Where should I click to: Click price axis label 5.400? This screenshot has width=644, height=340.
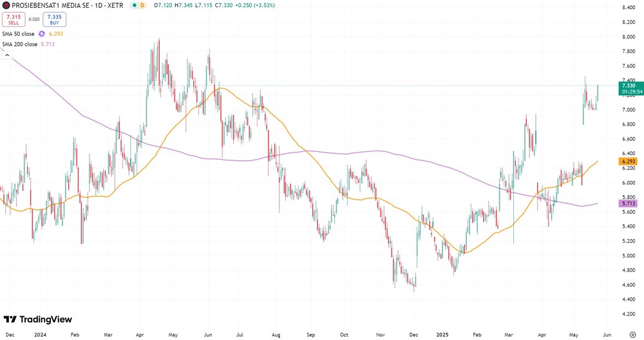click(x=629, y=226)
